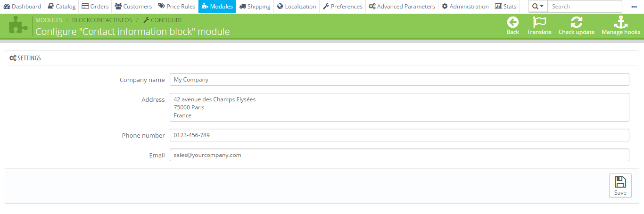The image size is (644, 214).
Task: Click the Address label
Action: point(153,99)
